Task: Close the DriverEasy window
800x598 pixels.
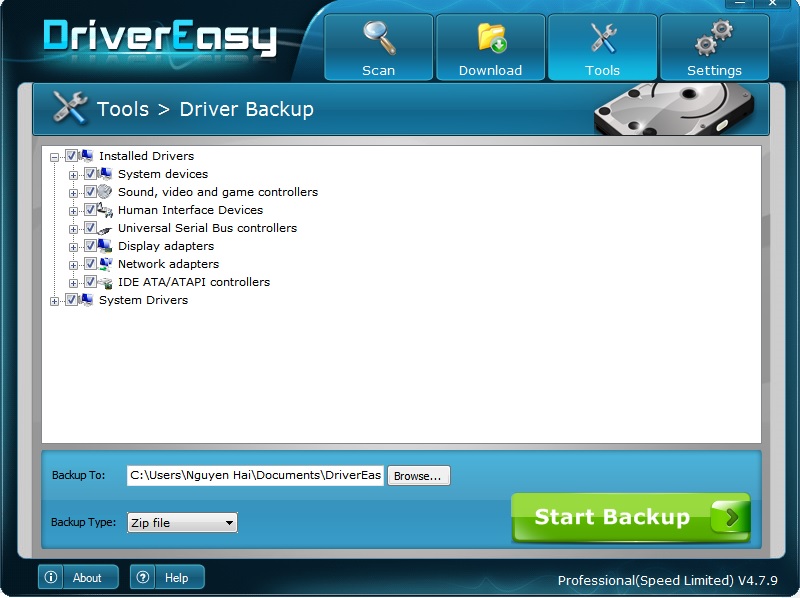Action: click(x=772, y=3)
